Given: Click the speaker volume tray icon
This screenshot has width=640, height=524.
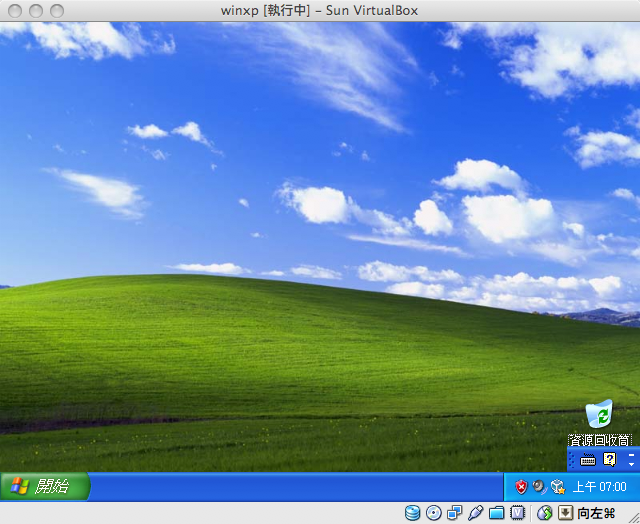Looking at the screenshot, I should click(x=539, y=486).
